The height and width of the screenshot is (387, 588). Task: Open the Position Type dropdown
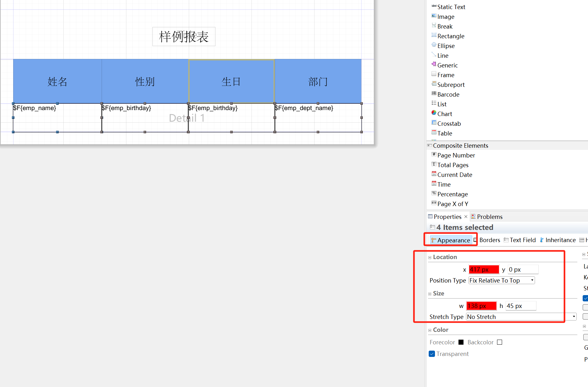501,280
